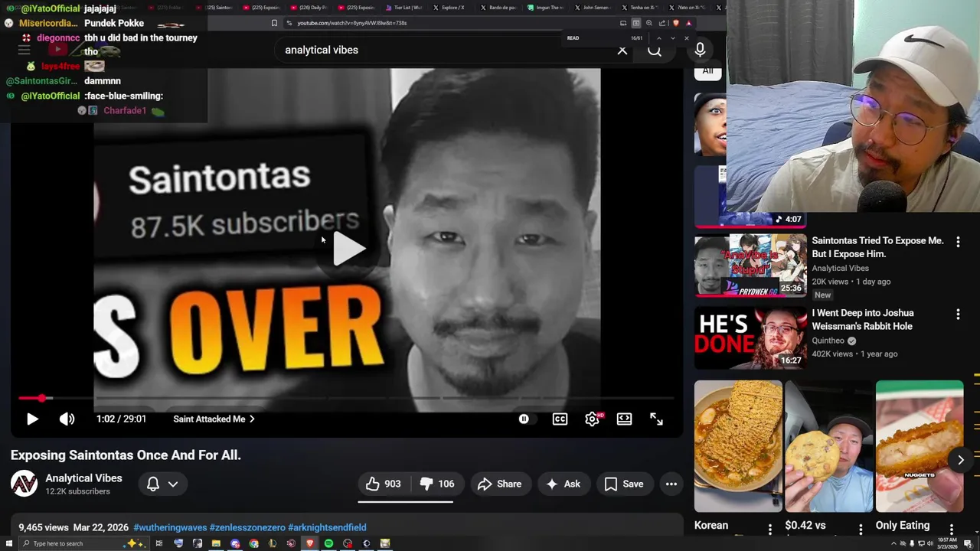Dislike the video (106 dislikes)
Viewport: 980px width, 551px height.
pyautogui.click(x=437, y=484)
